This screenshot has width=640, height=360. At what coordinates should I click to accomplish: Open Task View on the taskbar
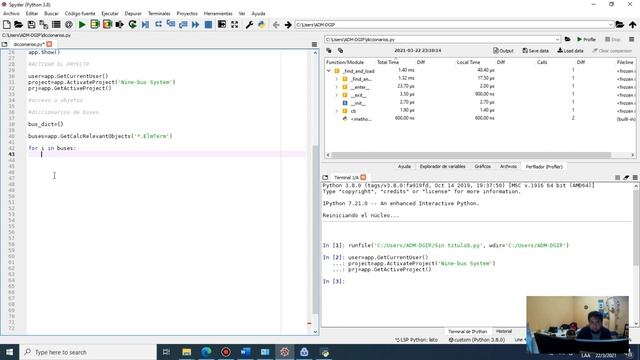coord(166,352)
